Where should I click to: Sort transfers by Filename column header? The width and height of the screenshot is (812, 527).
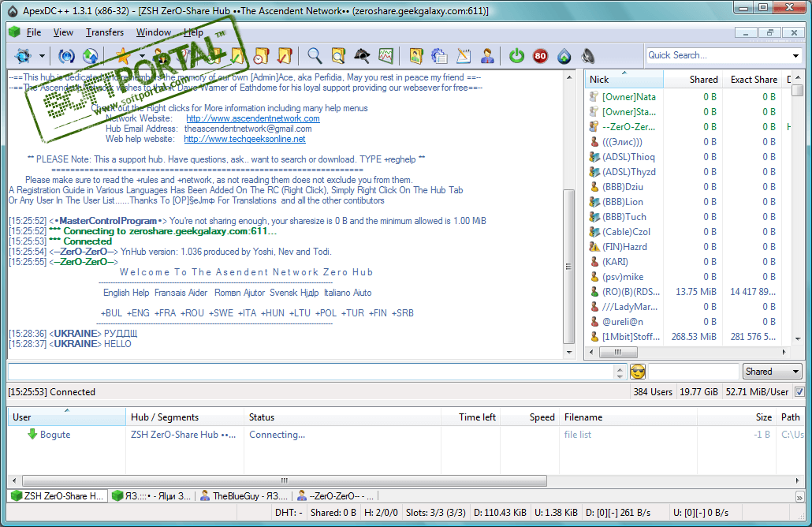coord(628,417)
